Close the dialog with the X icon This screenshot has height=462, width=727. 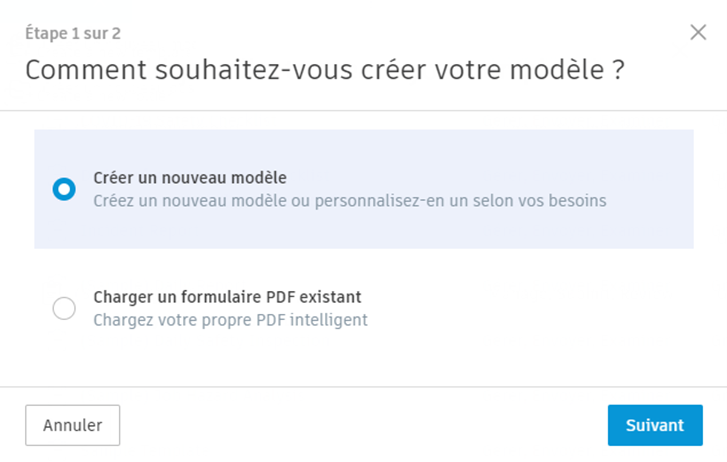pos(698,33)
